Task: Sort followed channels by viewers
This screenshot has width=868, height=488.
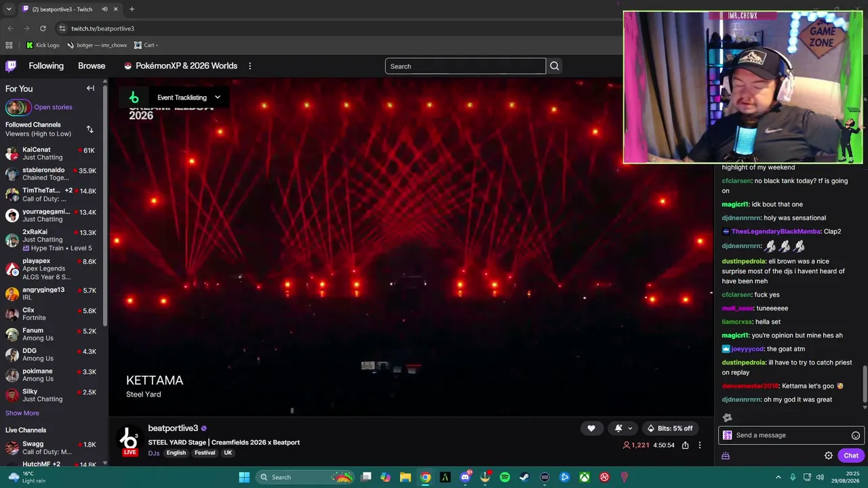Action: 90,129
